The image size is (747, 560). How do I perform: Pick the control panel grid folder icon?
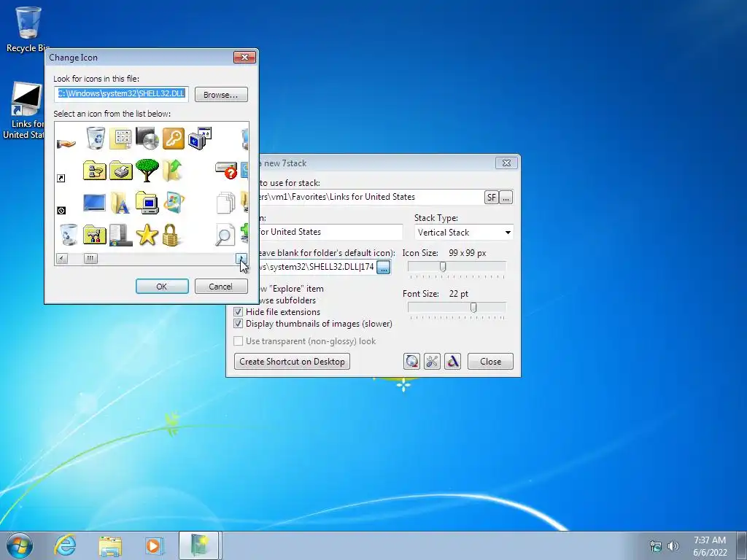point(121,139)
